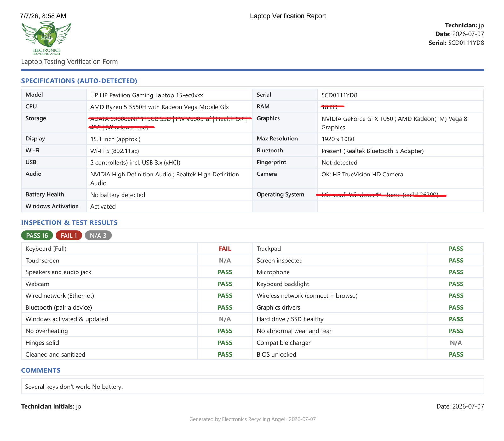Click the 7/7/26, 8:58 AM timestamp

click(x=43, y=16)
